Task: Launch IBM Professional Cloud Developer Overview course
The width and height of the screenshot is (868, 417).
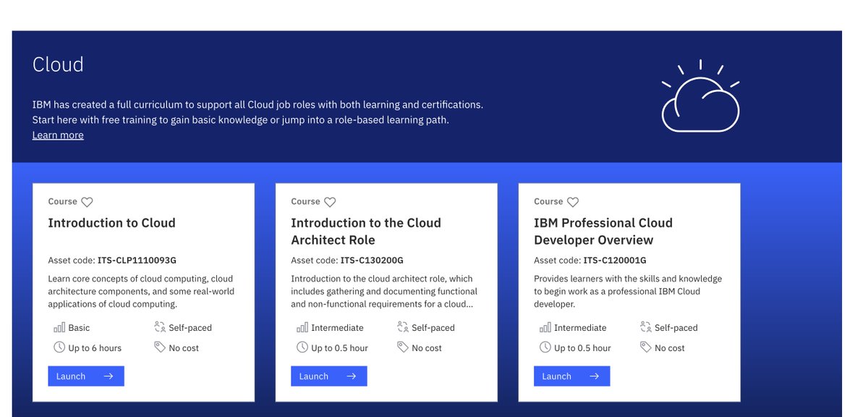Action: [572, 376]
